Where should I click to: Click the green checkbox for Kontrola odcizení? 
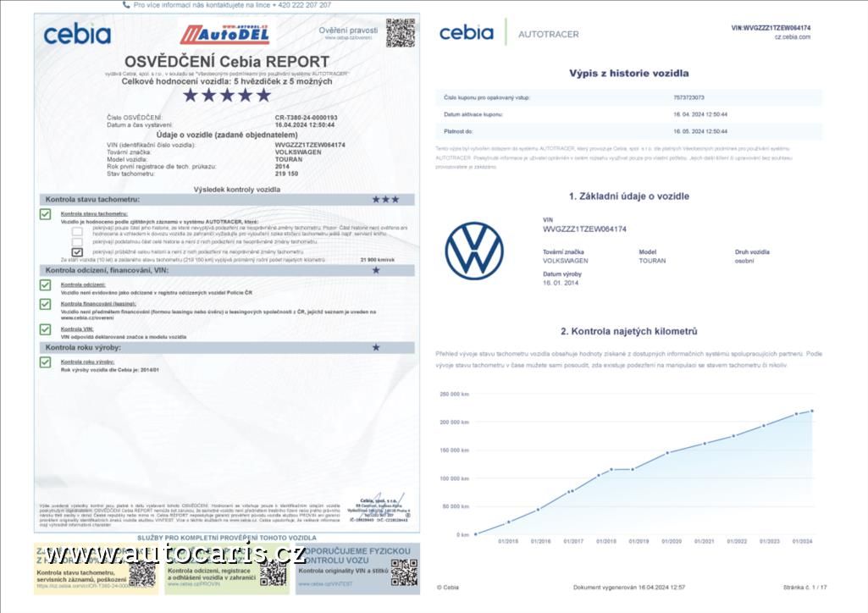click(x=46, y=285)
